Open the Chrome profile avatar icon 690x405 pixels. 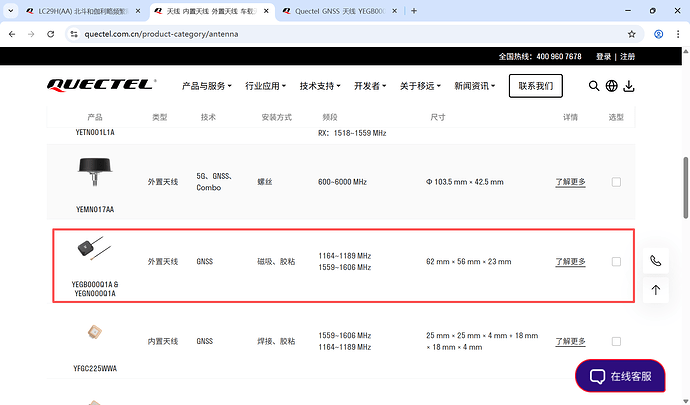(658, 34)
